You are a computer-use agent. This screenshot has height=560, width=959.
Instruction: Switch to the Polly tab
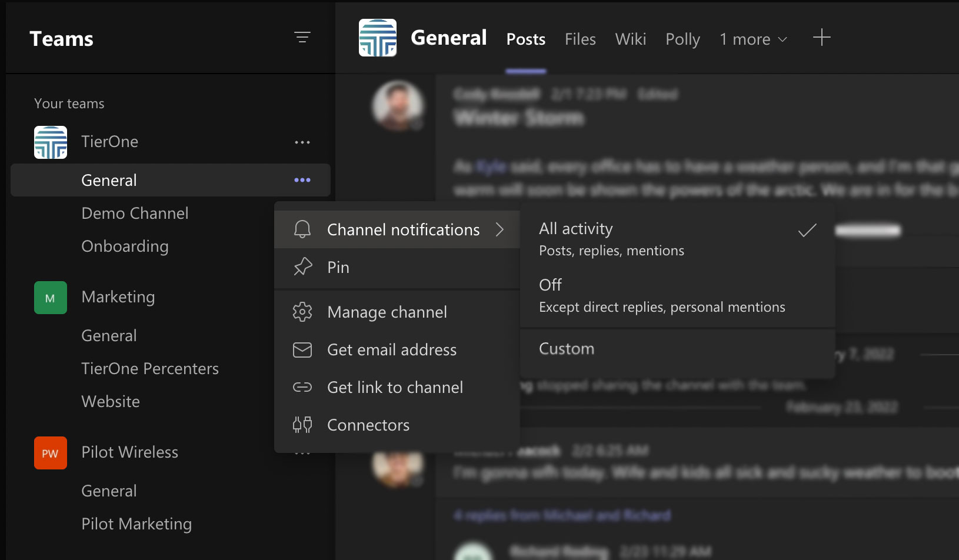point(682,39)
